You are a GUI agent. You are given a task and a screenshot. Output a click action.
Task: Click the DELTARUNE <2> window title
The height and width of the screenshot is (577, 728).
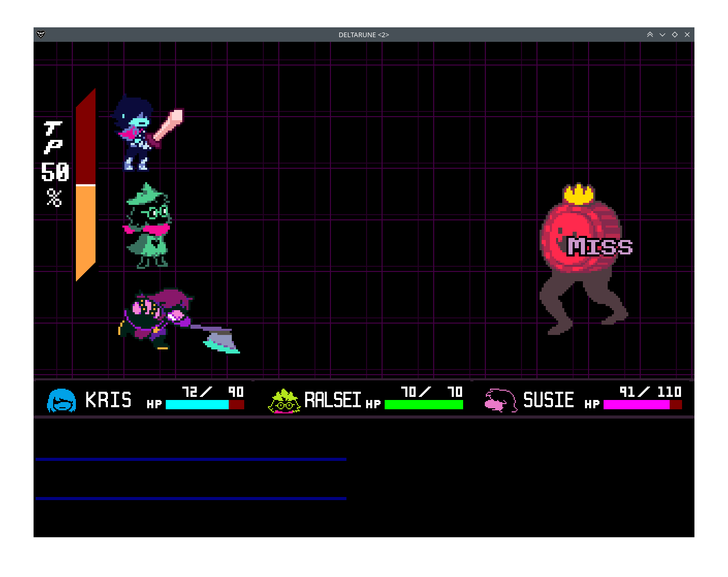(364, 35)
